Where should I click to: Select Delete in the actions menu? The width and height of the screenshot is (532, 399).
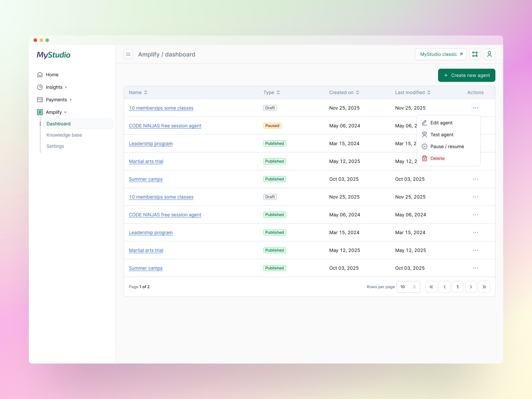pyautogui.click(x=437, y=158)
